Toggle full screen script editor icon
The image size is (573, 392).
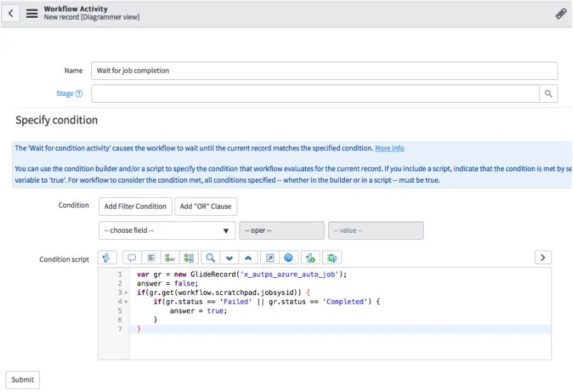[x=270, y=258]
